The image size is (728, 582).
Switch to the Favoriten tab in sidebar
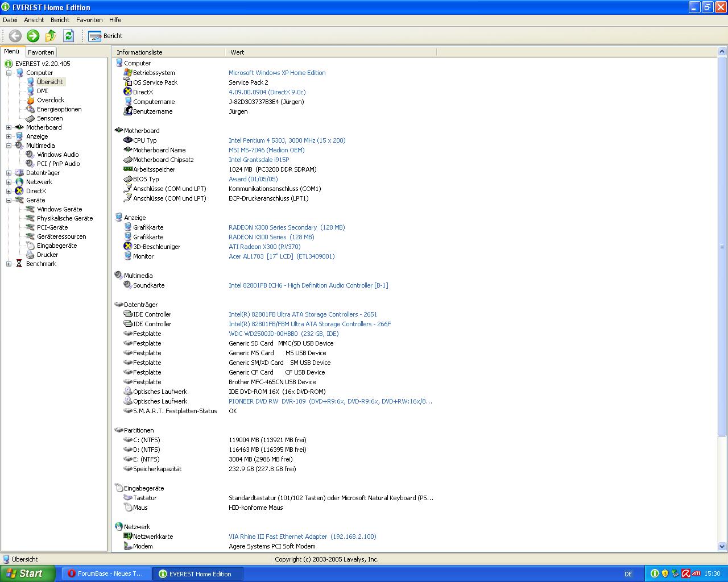pyautogui.click(x=41, y=52)
